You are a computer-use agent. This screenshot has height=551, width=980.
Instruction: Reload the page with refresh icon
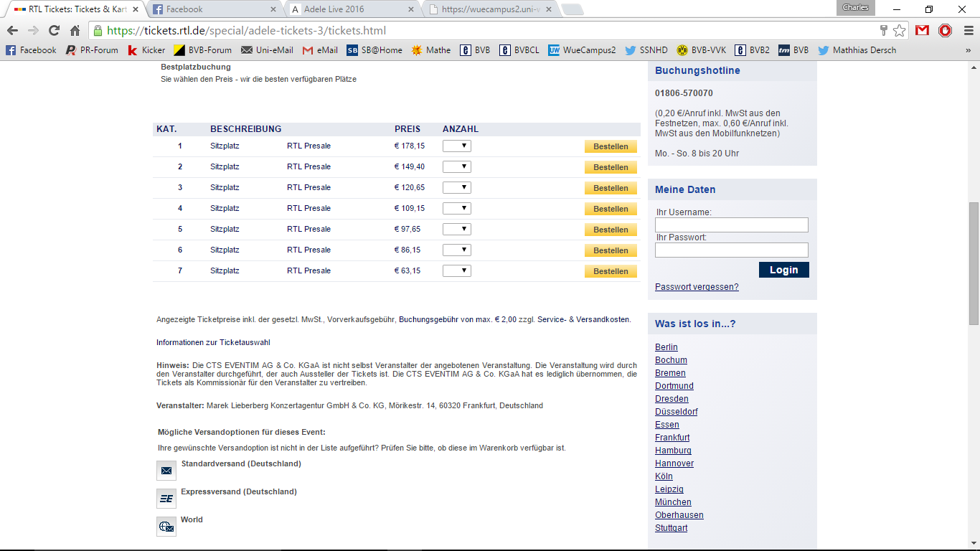click(x=54, y=31)
